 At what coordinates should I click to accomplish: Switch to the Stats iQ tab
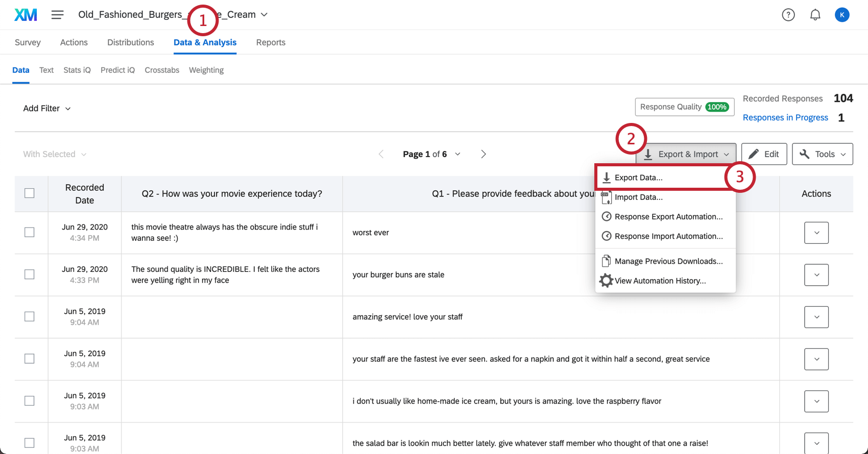[77, 70]
